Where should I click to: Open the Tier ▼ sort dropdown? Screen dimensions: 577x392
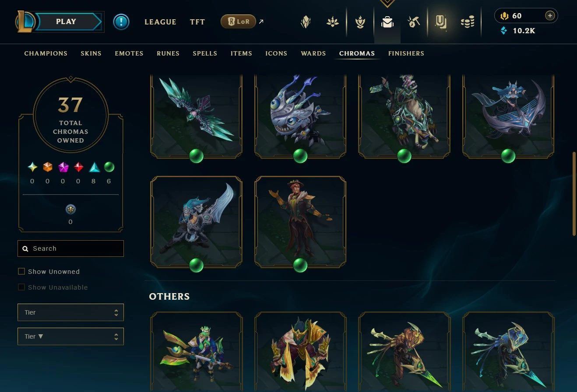[x=70, y=336]
